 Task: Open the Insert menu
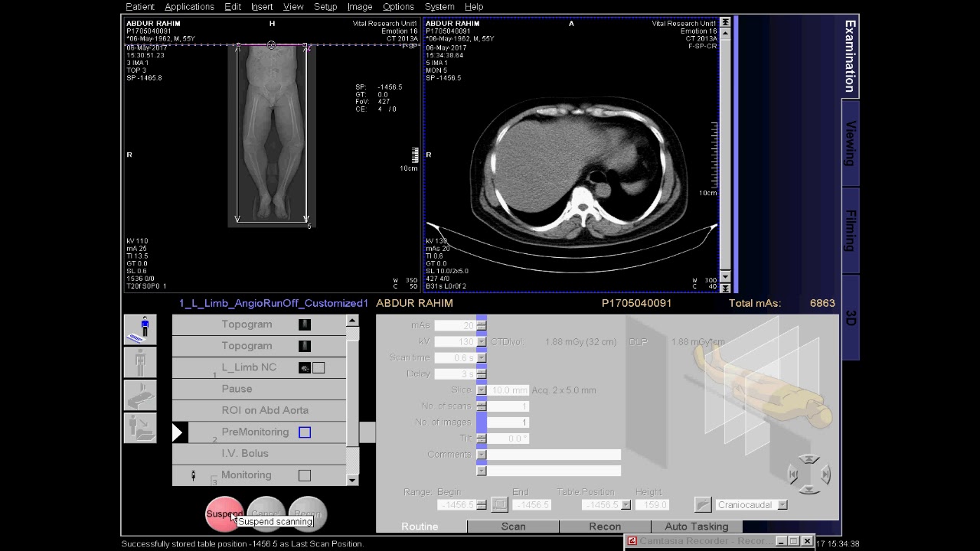coord(262,7)
